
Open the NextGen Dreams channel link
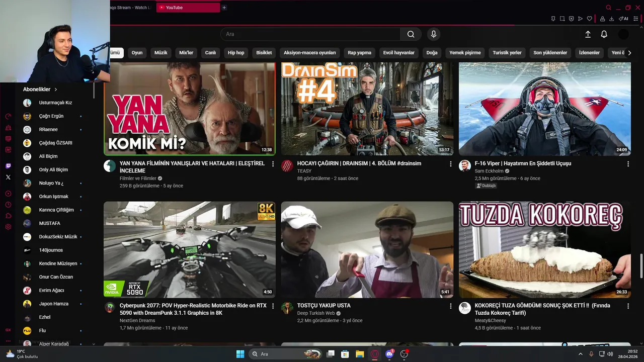[137, 320]
